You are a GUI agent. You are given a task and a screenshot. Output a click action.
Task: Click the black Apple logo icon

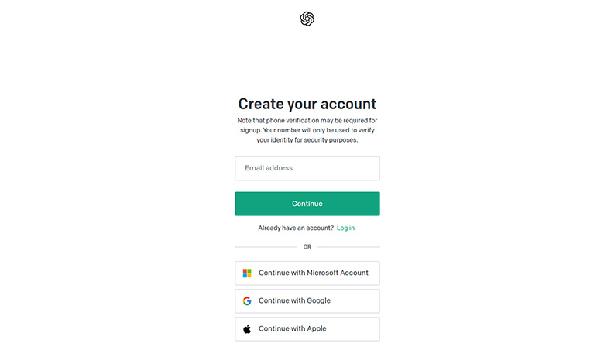click(247, 329)
